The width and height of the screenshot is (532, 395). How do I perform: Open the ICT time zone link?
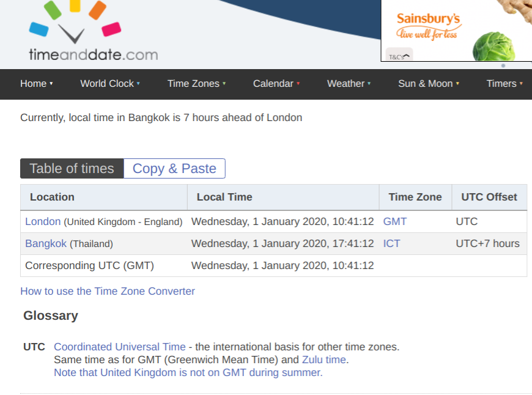(391, 243)
